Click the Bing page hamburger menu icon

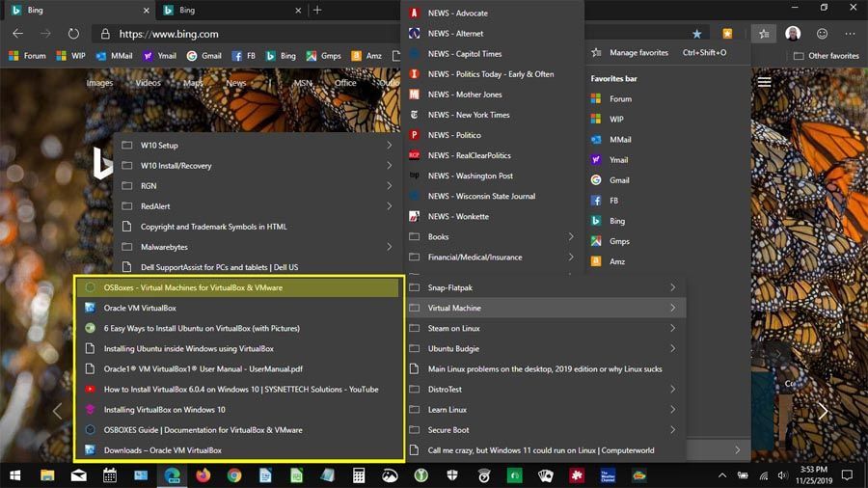765,82
